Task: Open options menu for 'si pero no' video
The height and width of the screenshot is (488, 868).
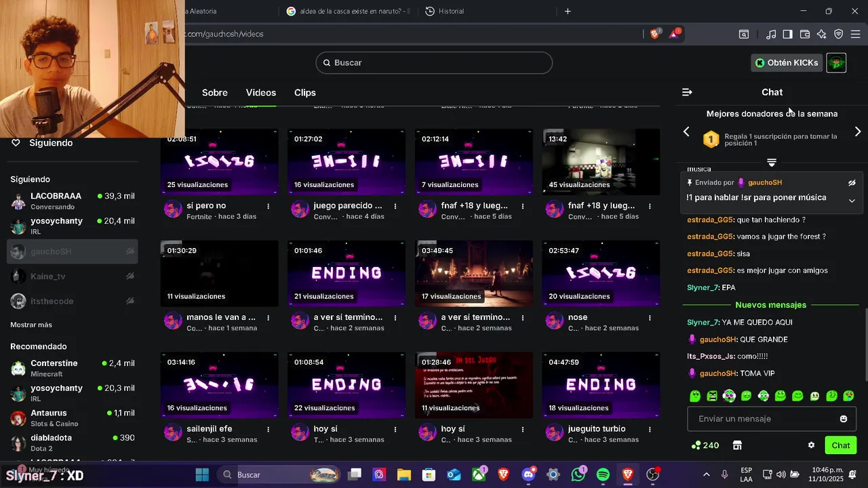Action: [268, 206]
